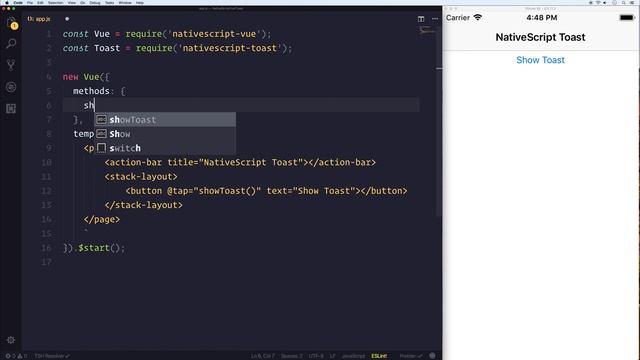Click the ESLint status bar item
The height and width of the screenshot is (360, 640).
click(379, 356)
